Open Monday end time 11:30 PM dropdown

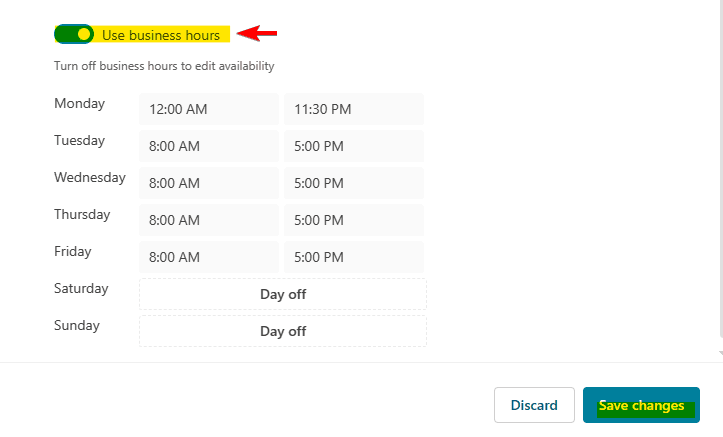(354, 109)
